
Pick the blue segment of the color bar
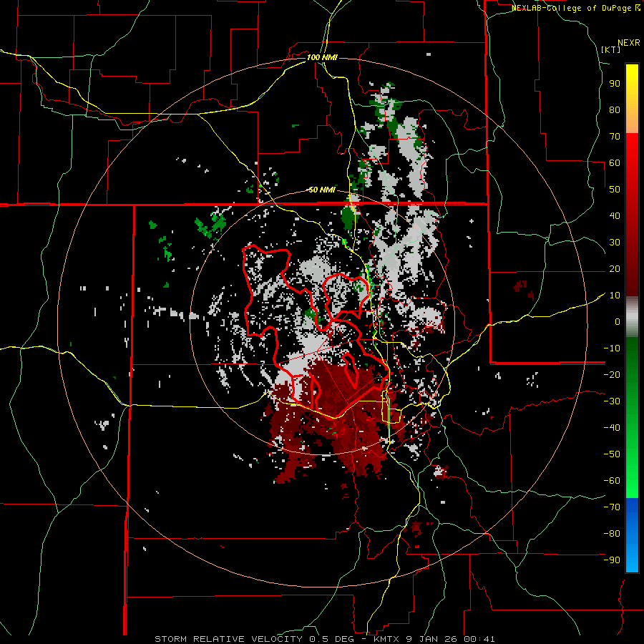click(632, 535)
